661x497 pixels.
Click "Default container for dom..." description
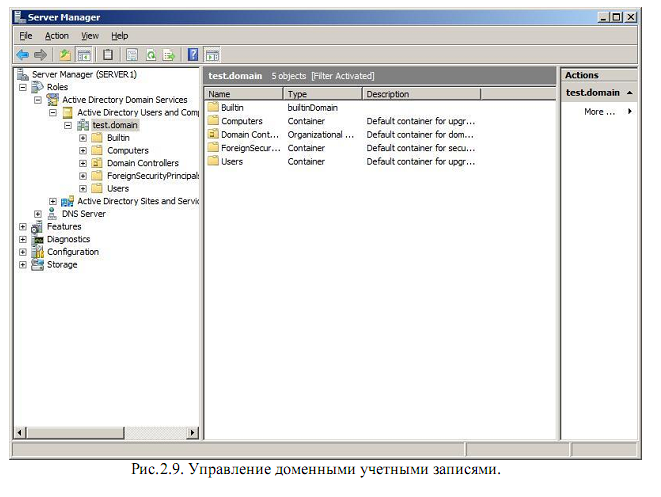420,134
